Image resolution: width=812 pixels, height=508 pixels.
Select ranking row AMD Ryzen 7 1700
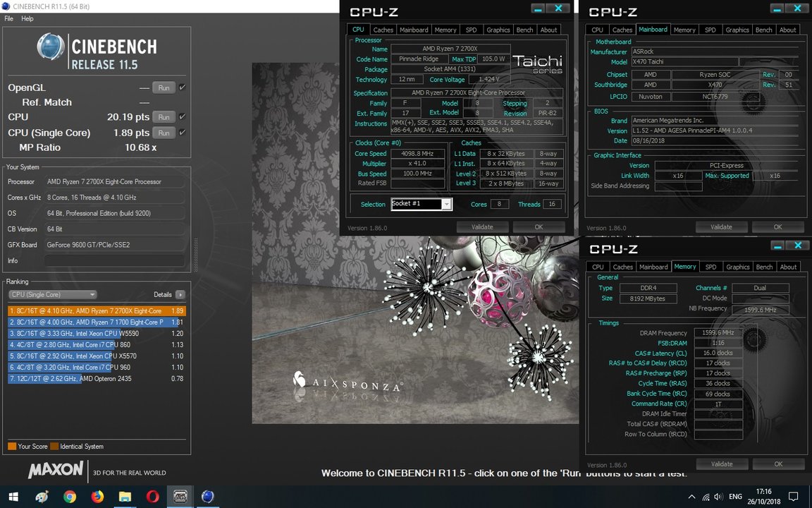(x=97, y=322)
